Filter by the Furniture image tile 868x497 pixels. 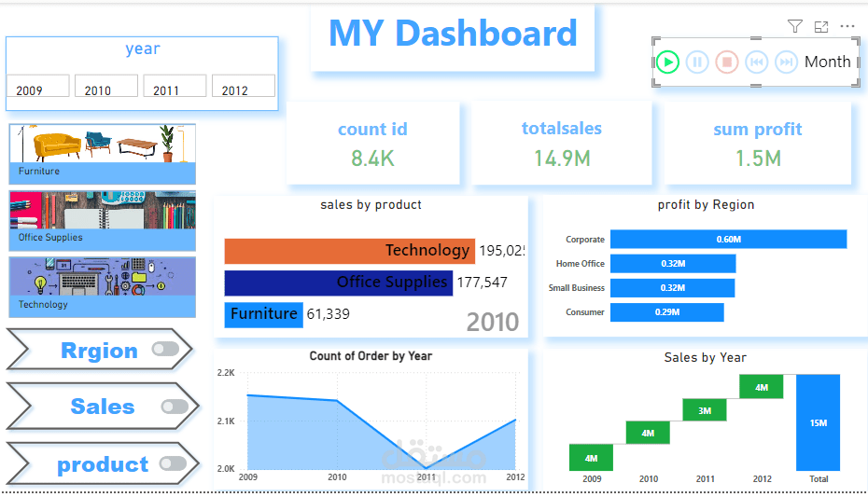103,154
